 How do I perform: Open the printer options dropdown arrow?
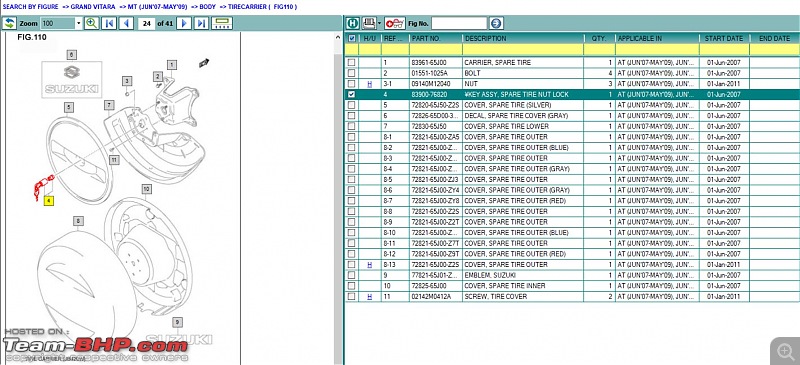379,23
